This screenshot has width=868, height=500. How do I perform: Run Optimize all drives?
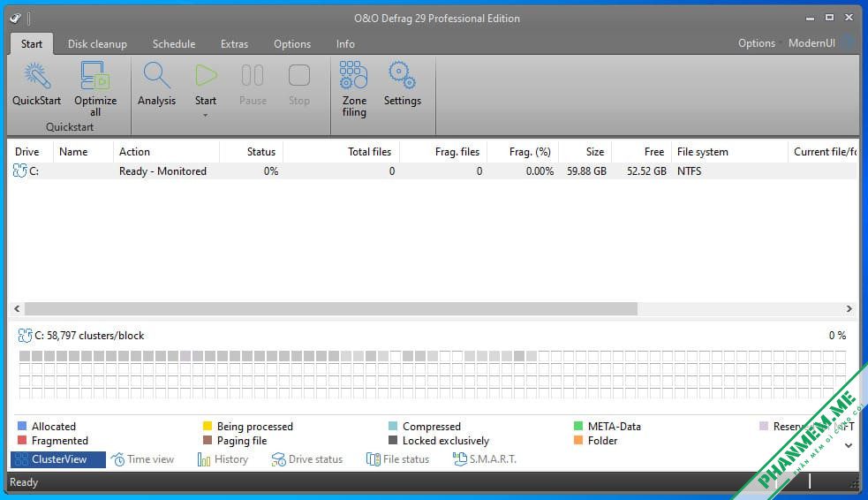(95, 88)
